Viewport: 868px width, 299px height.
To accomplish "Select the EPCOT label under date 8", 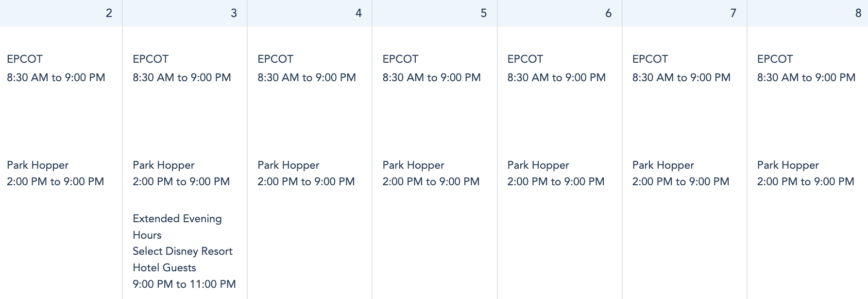I will tap(775, 59).
